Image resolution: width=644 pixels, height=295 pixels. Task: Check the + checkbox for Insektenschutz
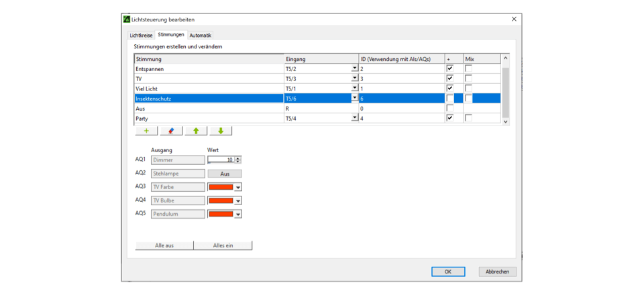click(449, 99)
